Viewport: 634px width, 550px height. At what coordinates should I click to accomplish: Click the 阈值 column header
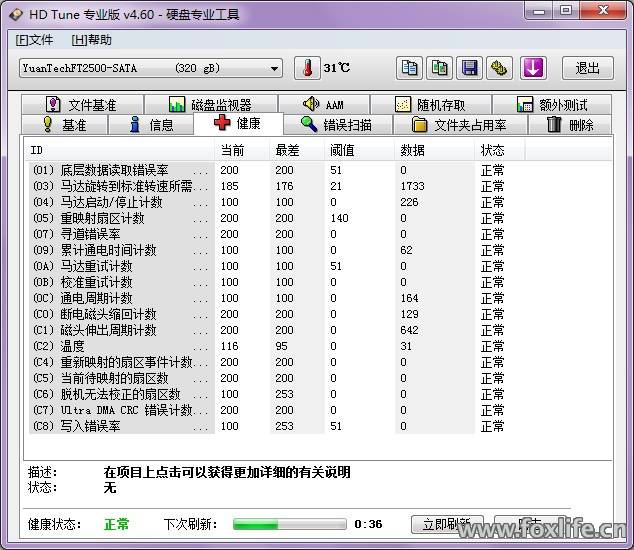[x=359, y=150]
